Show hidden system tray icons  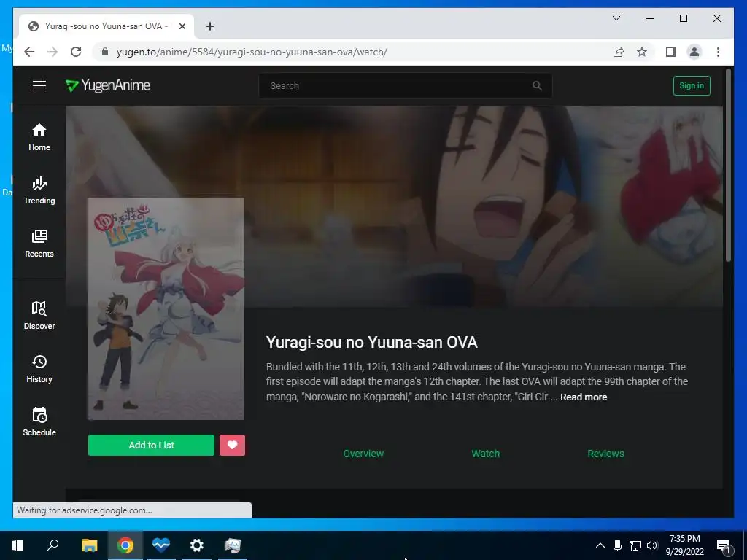pos(600,545)
